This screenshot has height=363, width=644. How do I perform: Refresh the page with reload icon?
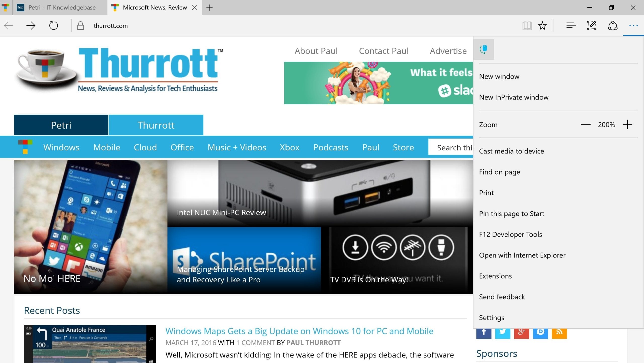tap(53, 25)
